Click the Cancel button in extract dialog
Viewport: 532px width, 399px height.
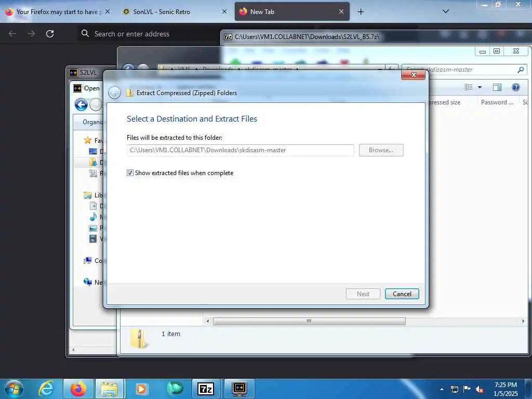point(402,294)
